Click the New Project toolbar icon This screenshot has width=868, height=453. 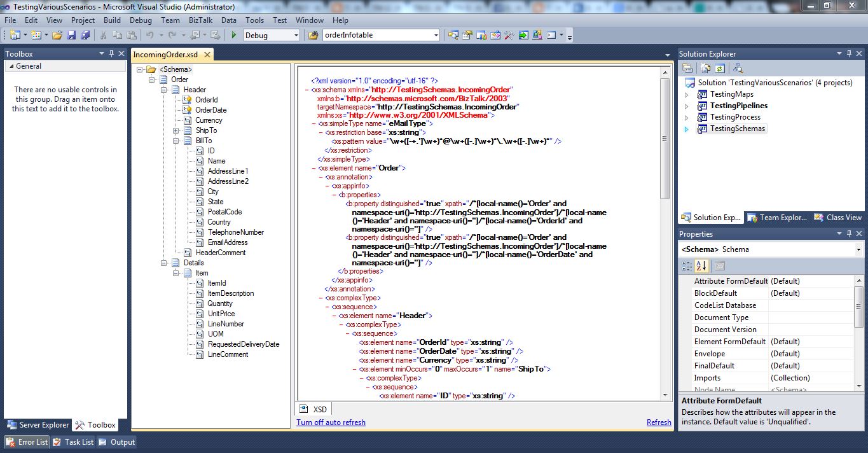point(14,35)
